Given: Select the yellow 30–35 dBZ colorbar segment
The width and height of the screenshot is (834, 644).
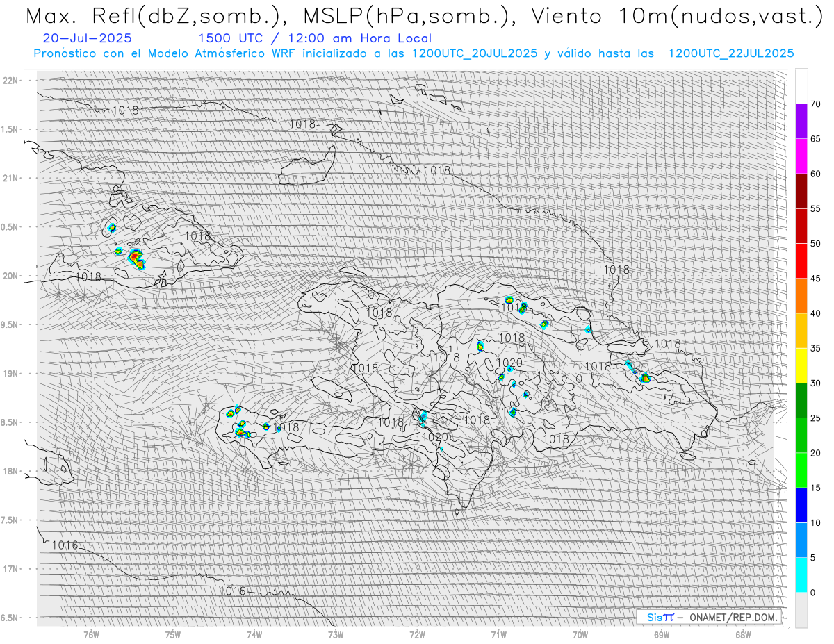Looking at the screenshot, I should coord(801,365).
